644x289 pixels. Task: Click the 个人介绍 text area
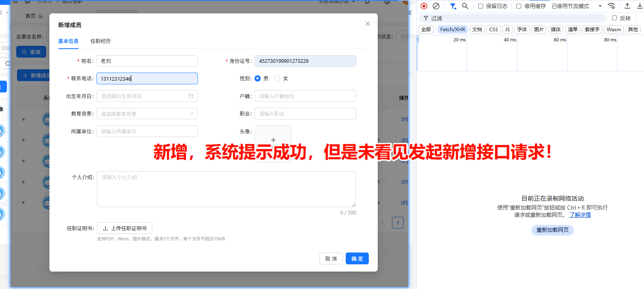(226, 189)
